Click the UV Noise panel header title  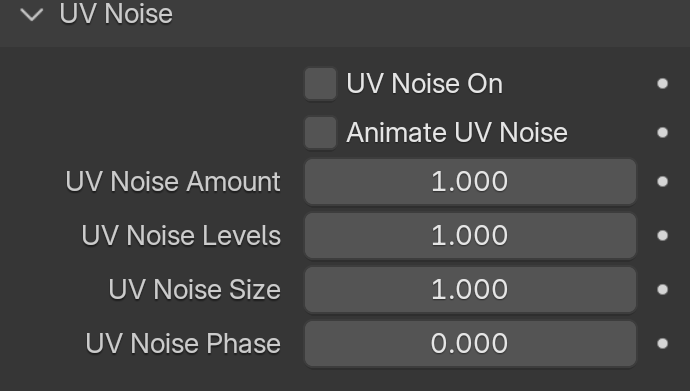pyautogui.click(x=116, y=14)
